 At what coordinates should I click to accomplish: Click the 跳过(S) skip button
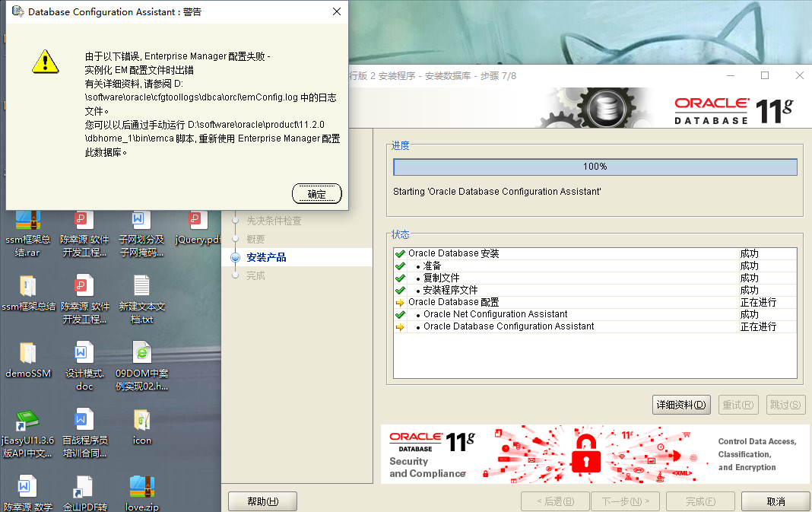coord(785,405)
